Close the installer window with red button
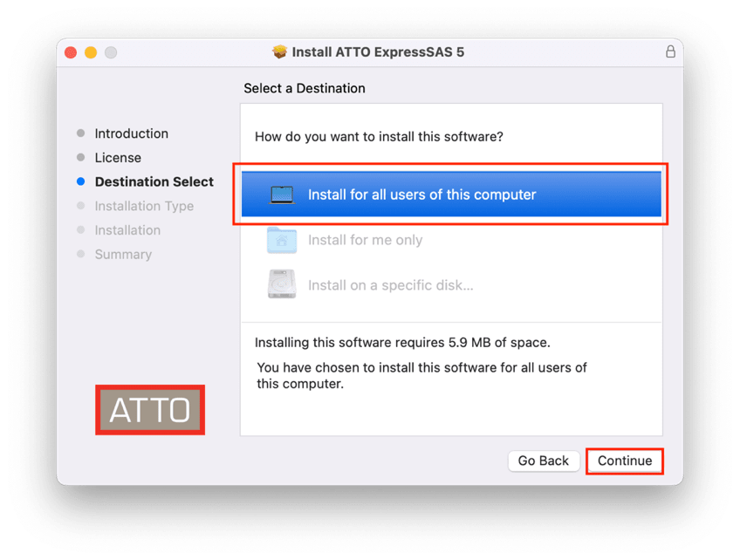The height and width of the screenshot is (560, 740). click(72, 52)
